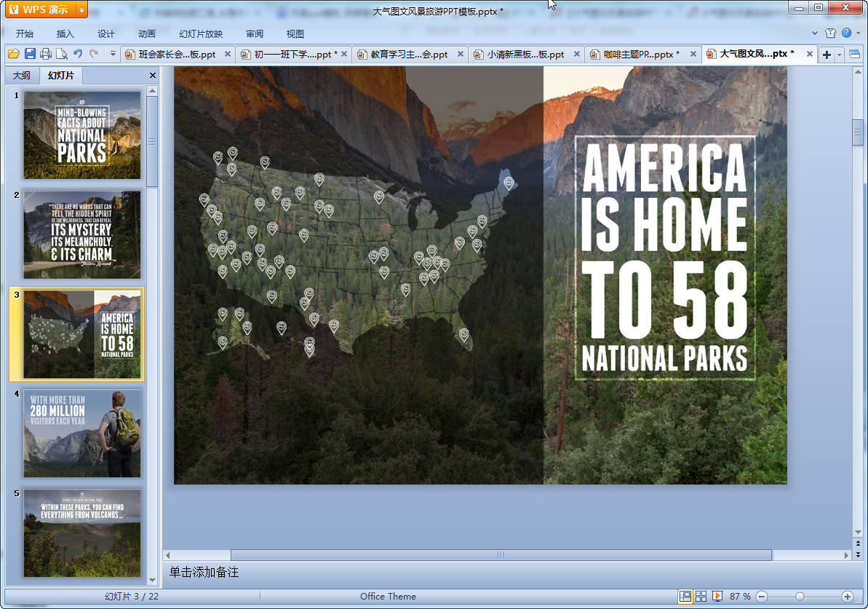The width and height of the screenshot is (868, 609).
Task: Click the Print icon
Action: (x=46, y=54)
